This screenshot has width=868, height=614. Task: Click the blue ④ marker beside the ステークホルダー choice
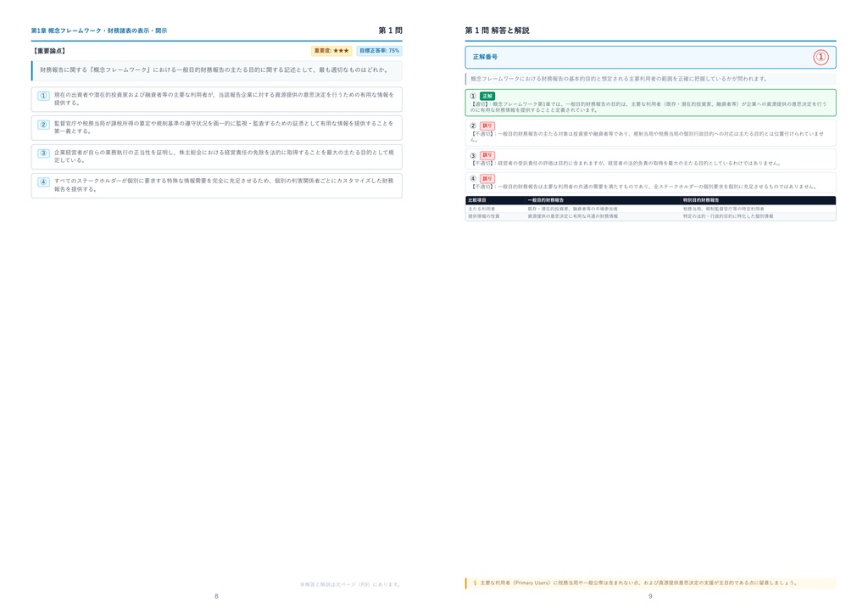pyautogui.click(x=44, y=182)
